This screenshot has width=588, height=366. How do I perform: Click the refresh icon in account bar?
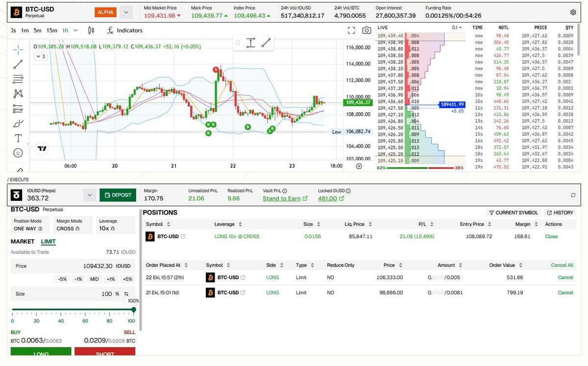click(573, 195)
